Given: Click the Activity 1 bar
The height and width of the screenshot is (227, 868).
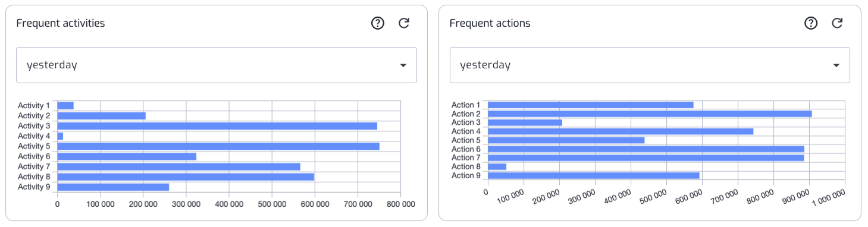Looking at the screenshot, I should (x=65, y=106).
